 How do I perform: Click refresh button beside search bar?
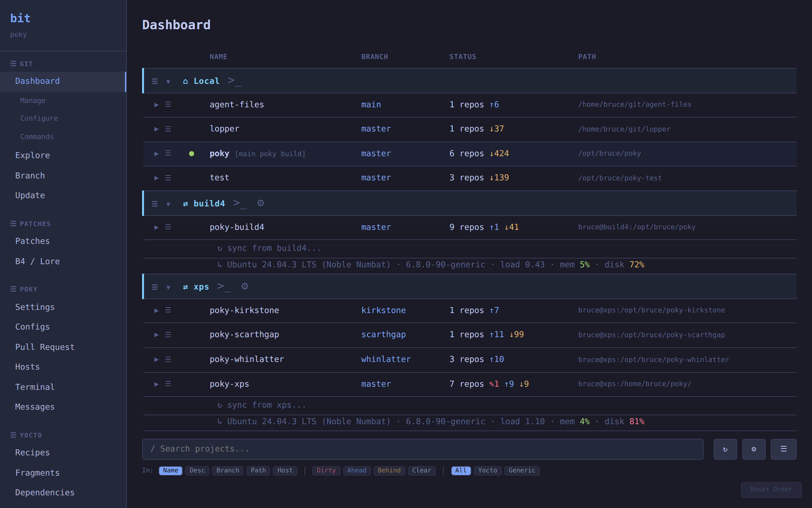(725, 449)
